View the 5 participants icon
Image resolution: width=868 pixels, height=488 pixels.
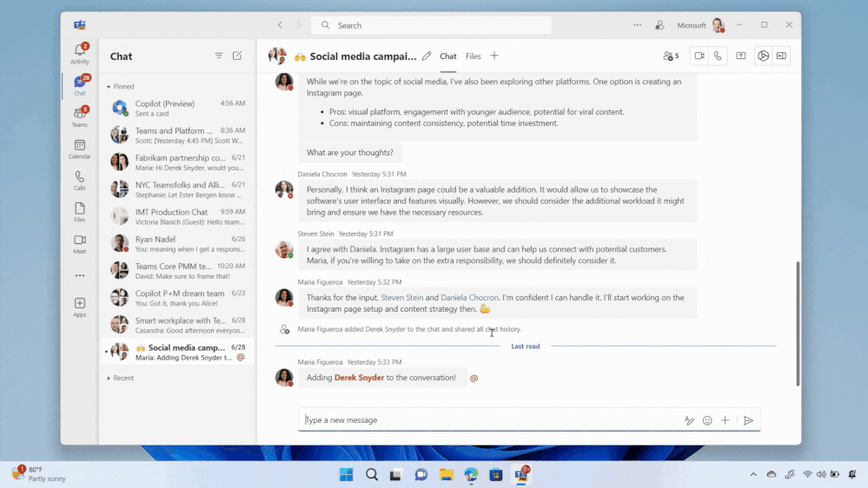(671, 56)
